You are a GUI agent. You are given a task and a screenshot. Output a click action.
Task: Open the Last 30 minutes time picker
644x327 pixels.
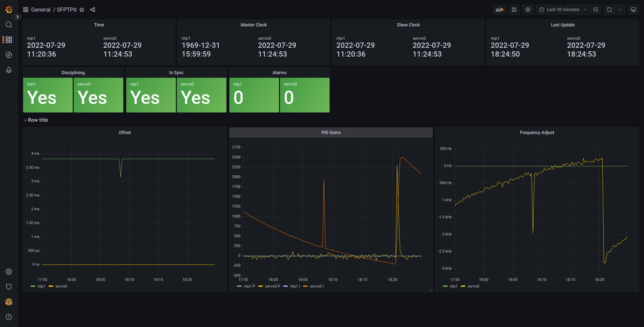point(563,10)
